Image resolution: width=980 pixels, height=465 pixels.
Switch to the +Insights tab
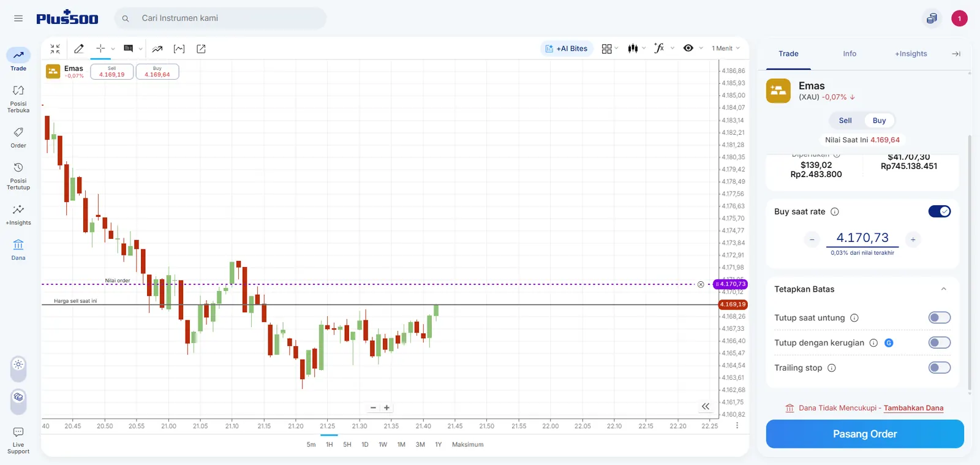911,54
